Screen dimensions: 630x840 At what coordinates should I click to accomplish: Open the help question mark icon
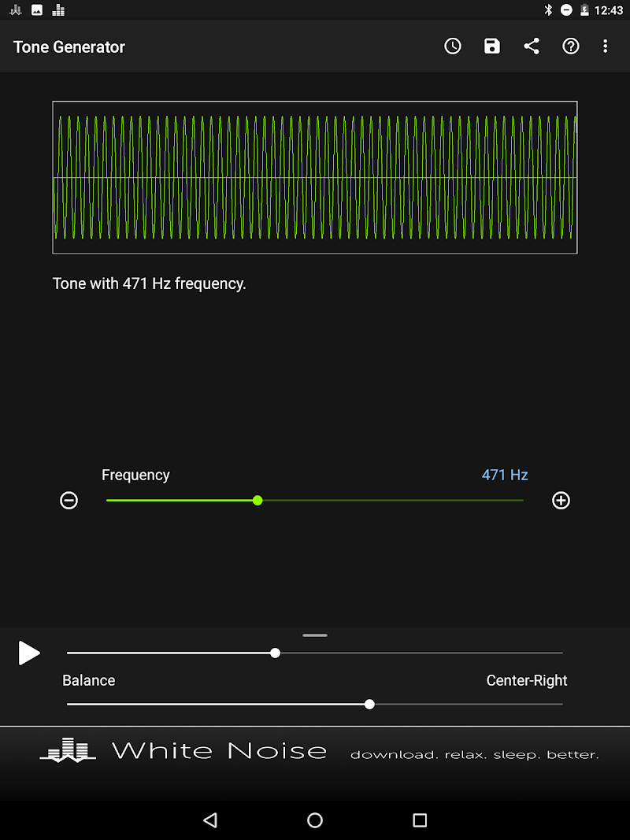571,46
